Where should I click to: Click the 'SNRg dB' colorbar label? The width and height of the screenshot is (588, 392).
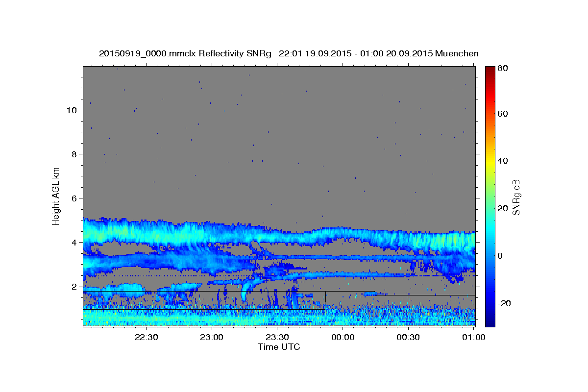[516, 197]
